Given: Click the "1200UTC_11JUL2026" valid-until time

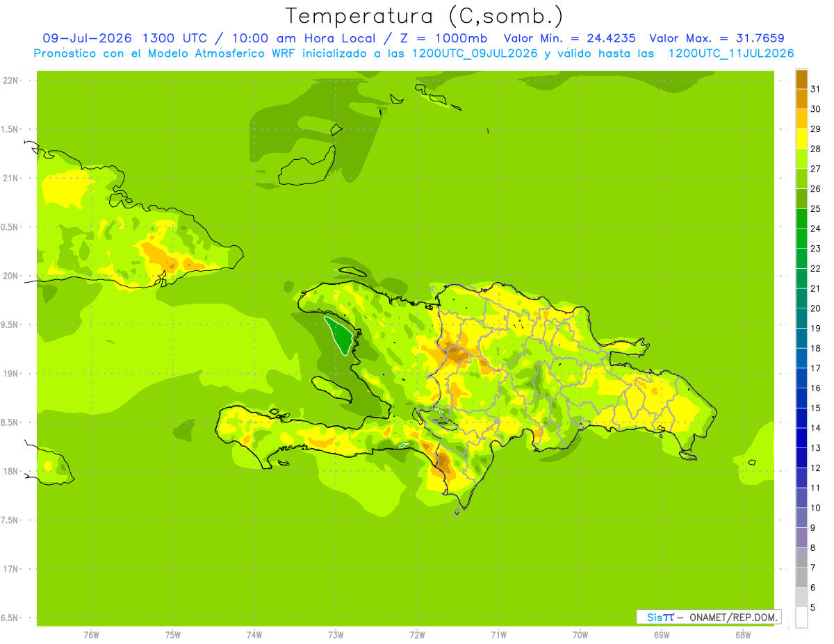Looking at the screenshot, I should click(x=730, y=53).
